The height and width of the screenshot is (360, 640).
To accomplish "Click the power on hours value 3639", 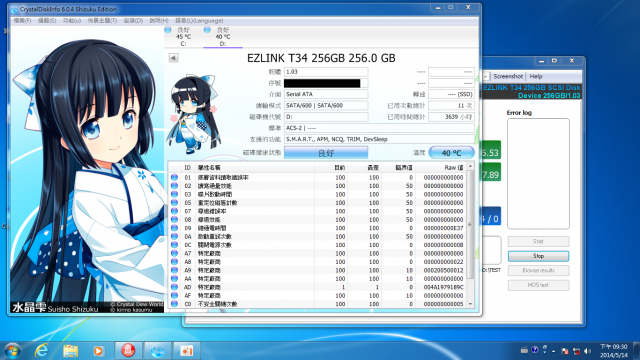I will (451, 117).
